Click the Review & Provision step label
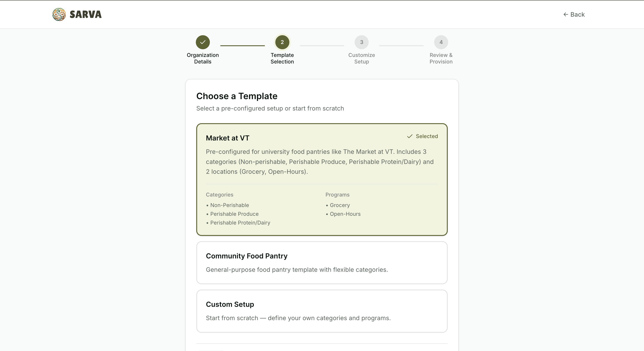The image size is (644, 351). (x=441, y=58)
